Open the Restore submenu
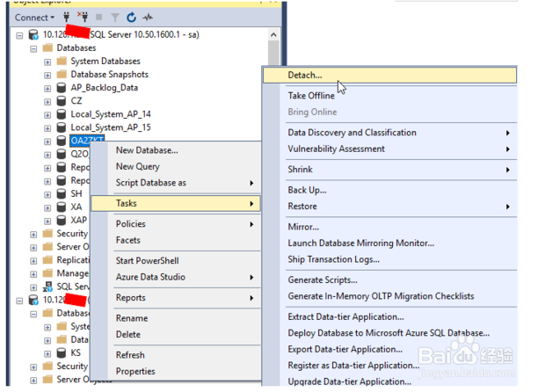The width and height of the screenshot is (545, 392). click(x=389, y=207)
